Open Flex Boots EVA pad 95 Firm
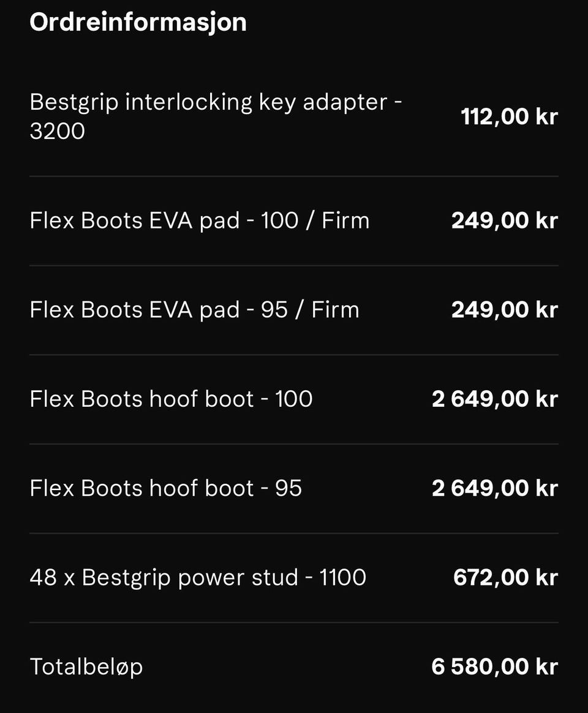Image resolution: width=588 pixels, height=713 pixels. pos(195,310)
